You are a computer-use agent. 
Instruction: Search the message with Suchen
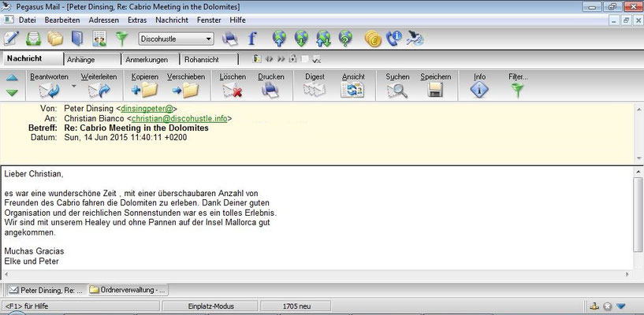(397, 86)
